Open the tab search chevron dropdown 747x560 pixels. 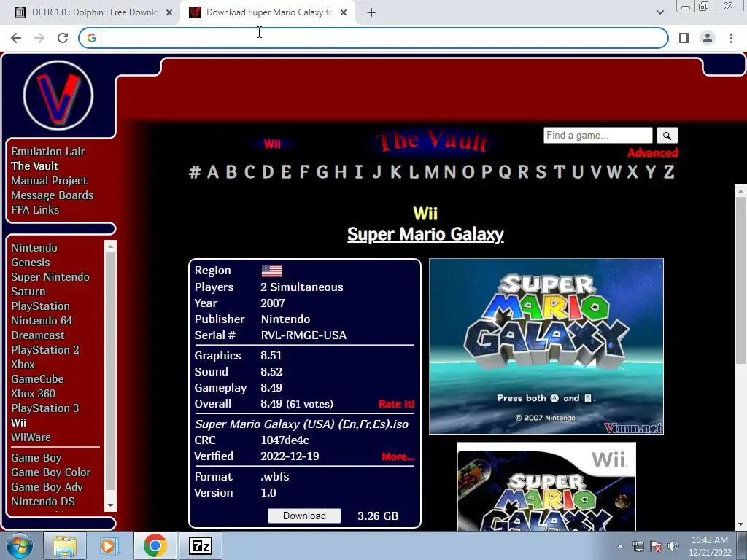point(659,12)
